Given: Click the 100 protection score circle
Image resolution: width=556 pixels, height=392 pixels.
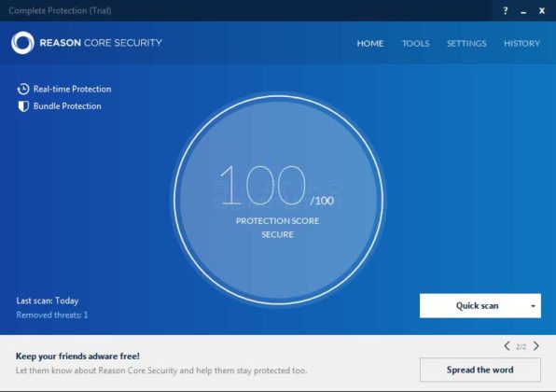Looking at the screenshot, I should [x=278, y=200].
